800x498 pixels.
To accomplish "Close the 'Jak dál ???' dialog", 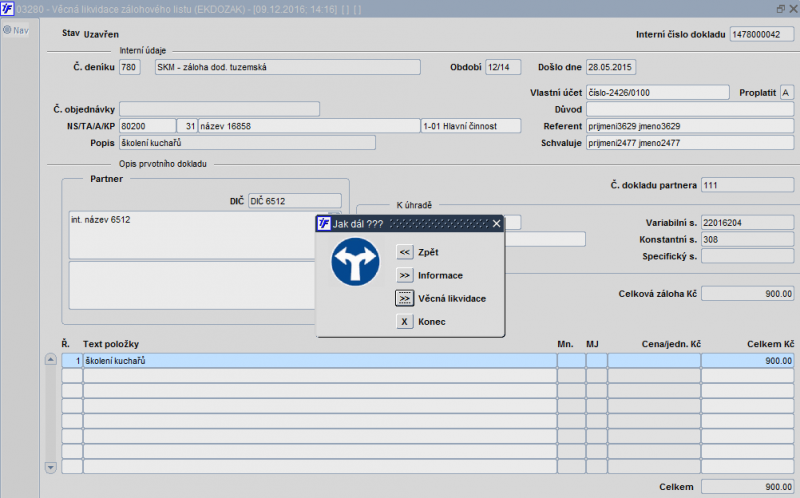I will (x=496, y=224).
